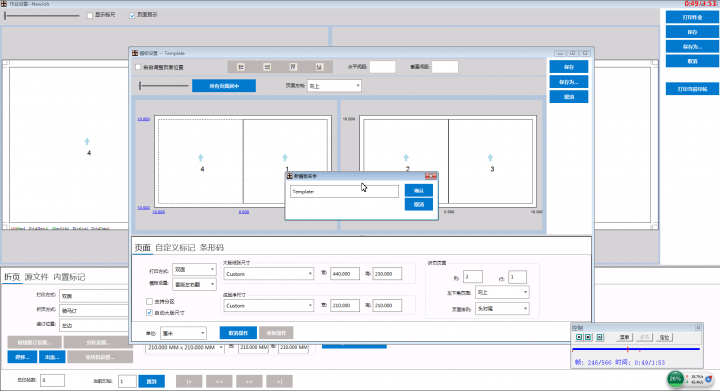Switch to the 条形码 tab
Image resolution: width=720 pixels, height=391 pixels.
click(212, 248)
